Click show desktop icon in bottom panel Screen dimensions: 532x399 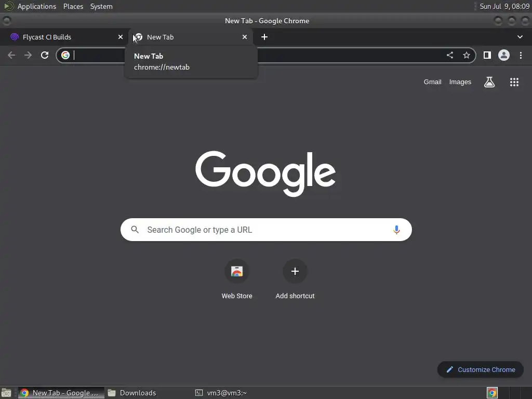pyautogui.click(x=6, y=393)
